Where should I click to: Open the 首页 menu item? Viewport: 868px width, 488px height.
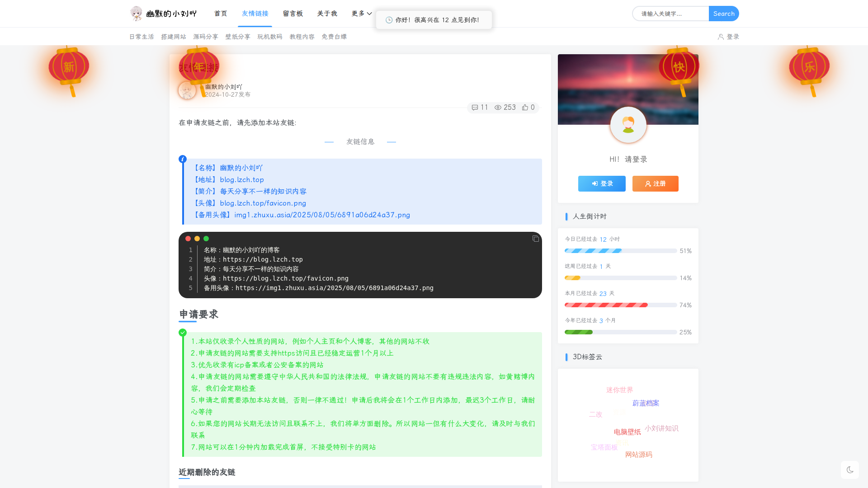(x=221, y=14)
